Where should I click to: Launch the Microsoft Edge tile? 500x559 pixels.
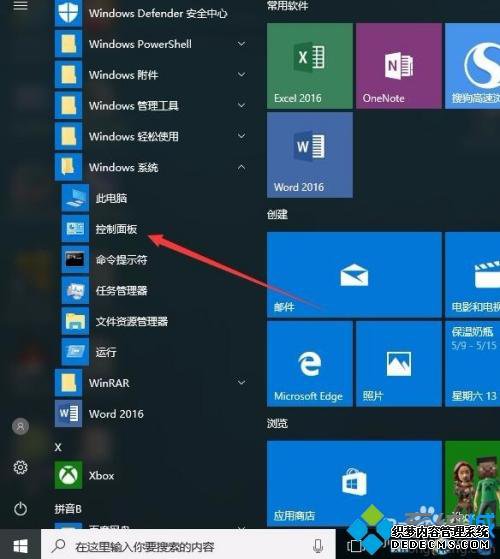click(310, 364)
